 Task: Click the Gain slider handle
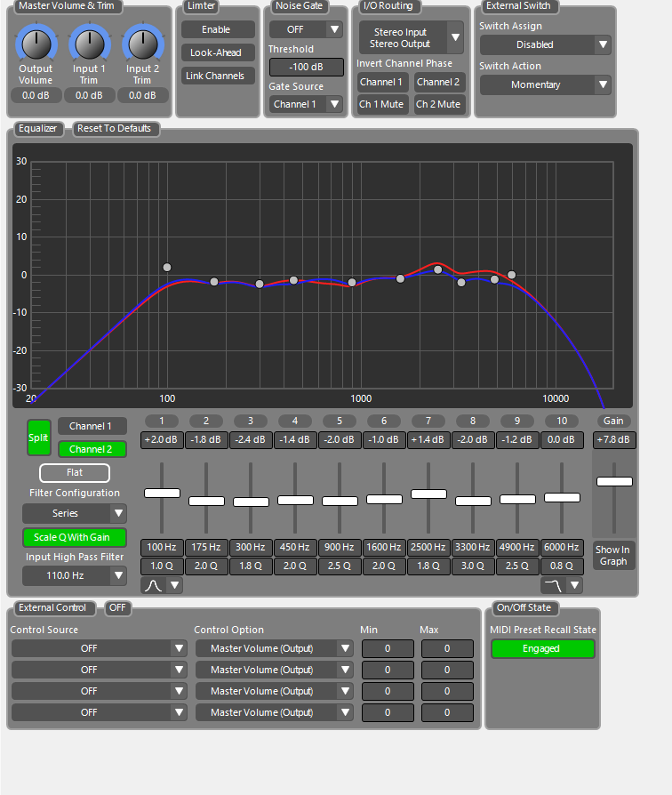pos(613,481)
